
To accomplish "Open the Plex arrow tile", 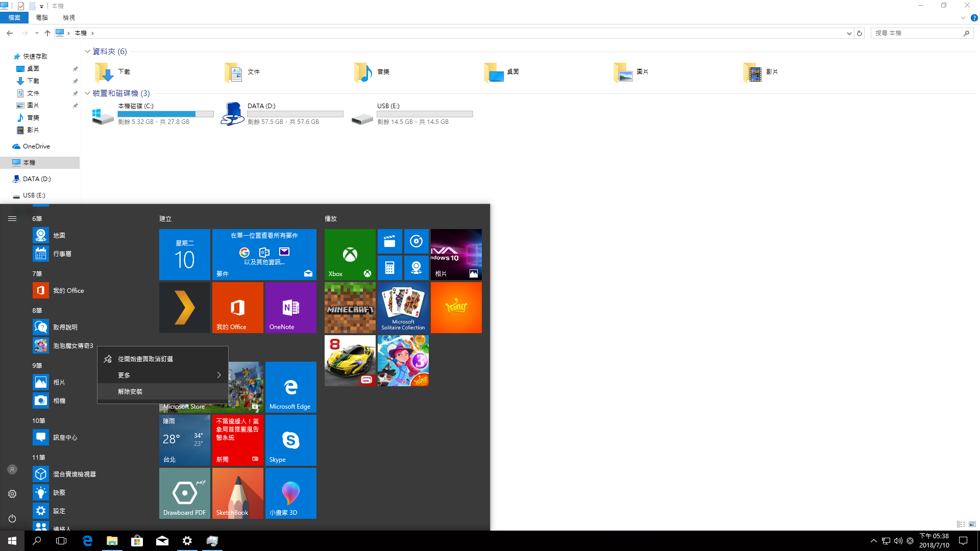I will 184,307.
